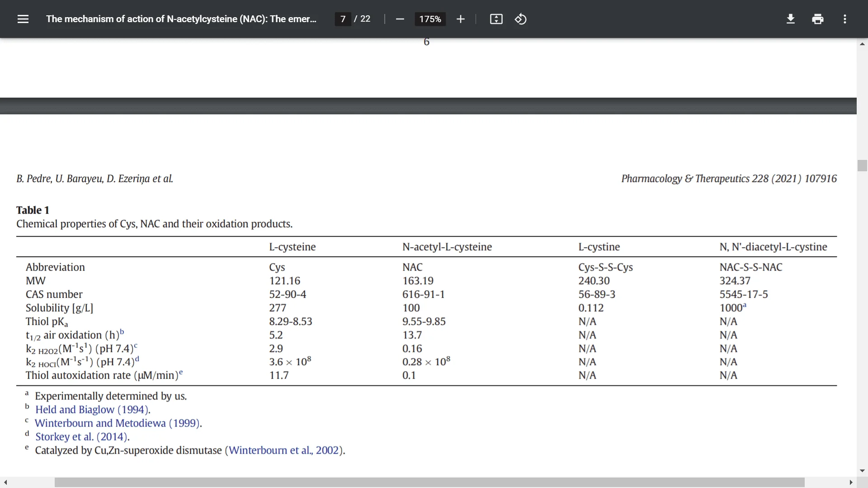Viewport: 868px width, 488px height.
Task: Click the 'Thiol pKa' row label
Action: pyautogui.click(x=47, y=322)
